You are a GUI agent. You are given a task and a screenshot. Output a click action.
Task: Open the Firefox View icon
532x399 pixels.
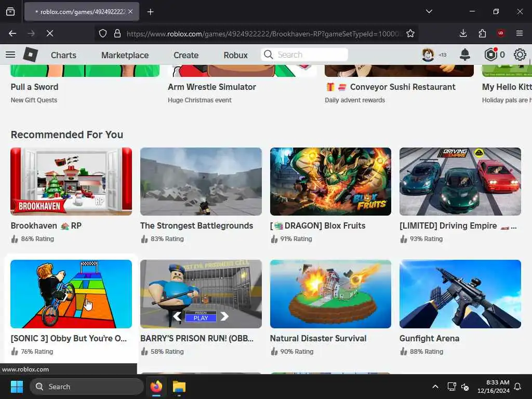[x=10, y=12]
